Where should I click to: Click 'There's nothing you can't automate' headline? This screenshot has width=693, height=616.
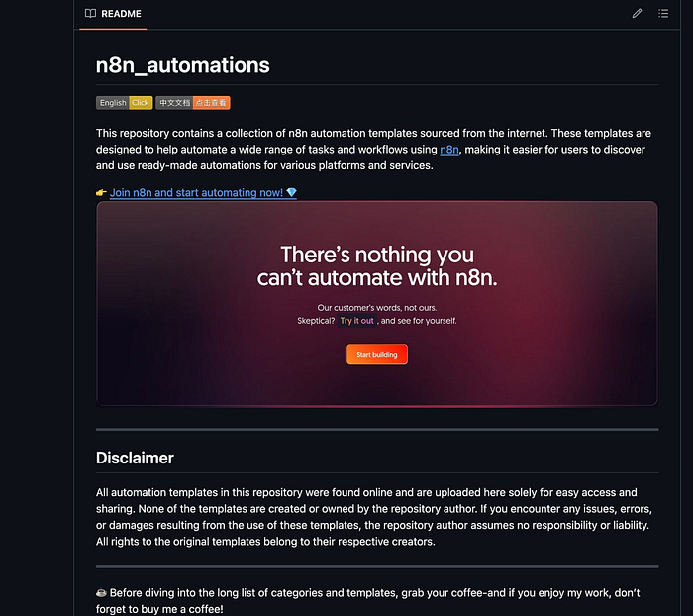(377, 266)
